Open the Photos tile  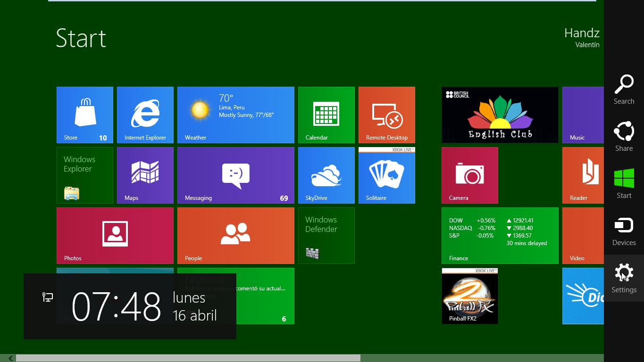click(x=115, y=236)
